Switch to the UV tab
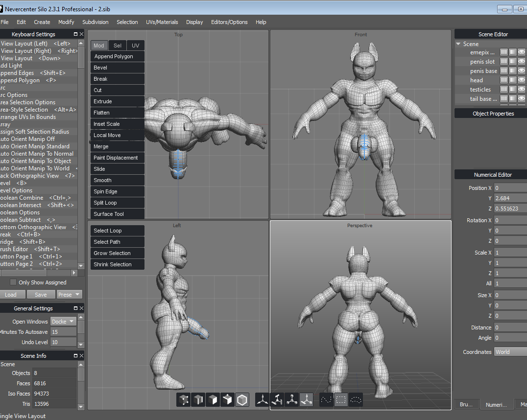Image resolution: width=527 pixels, height=420 pixels. click(x=136, y=46)
